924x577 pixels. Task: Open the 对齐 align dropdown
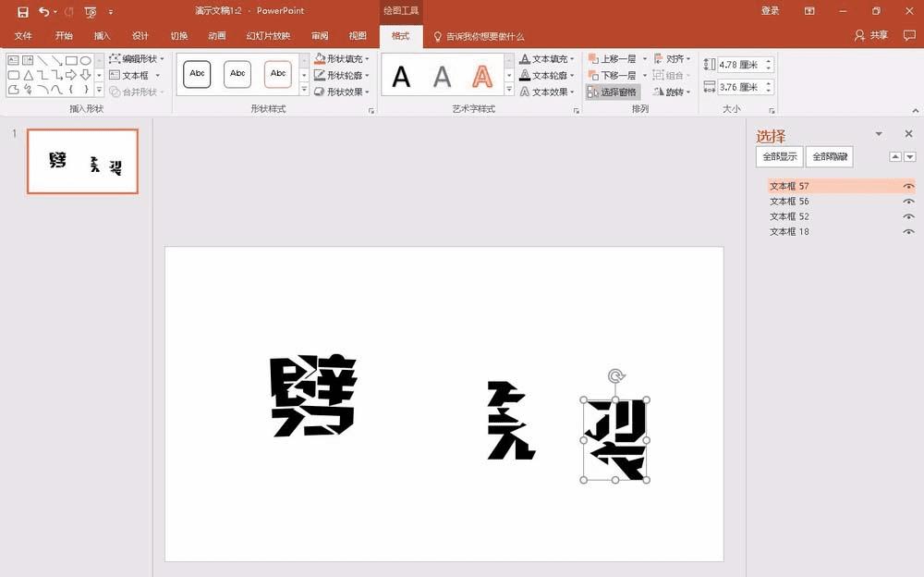[672, 58]
